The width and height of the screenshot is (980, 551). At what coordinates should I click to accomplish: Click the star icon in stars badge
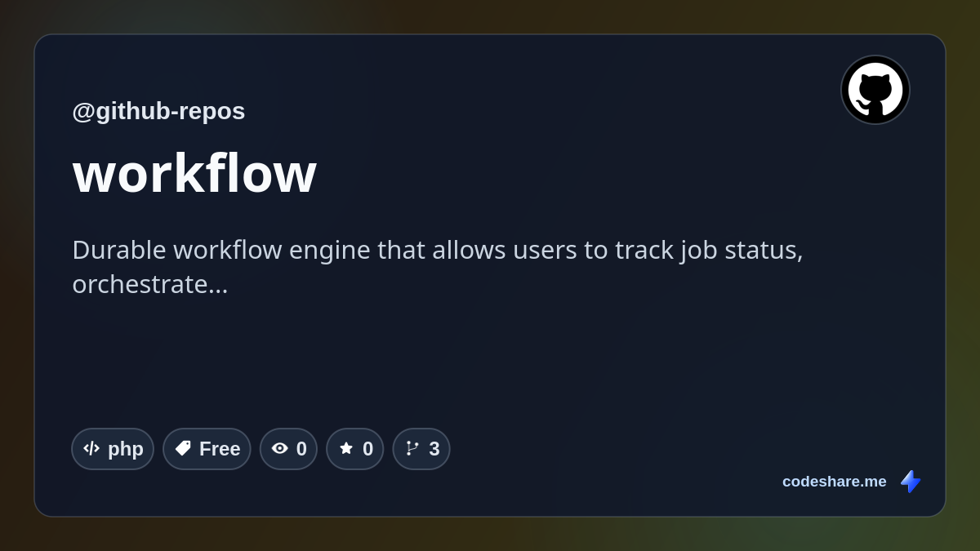point(346,448)
